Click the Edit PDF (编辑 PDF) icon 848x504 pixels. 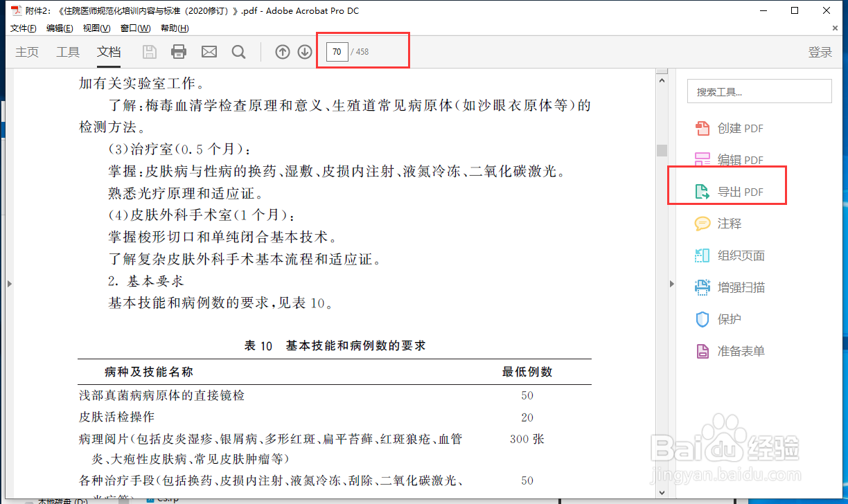(703, 160)
